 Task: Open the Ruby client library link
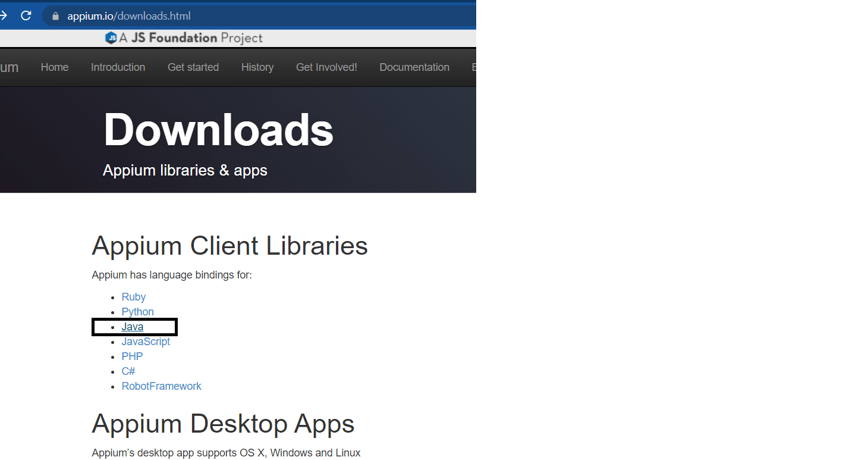coord(133,296)
